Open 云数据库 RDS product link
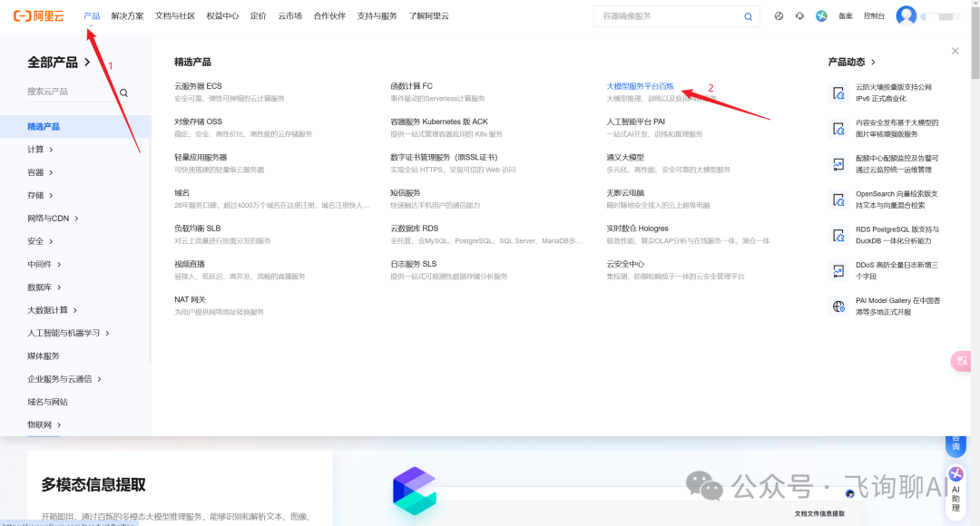 415,229
